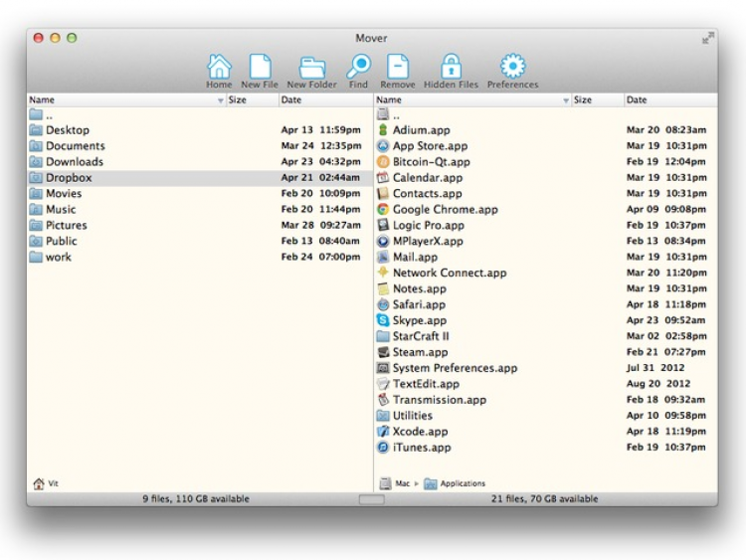Select the Dropbox folder in left pane
Screen dimensions: 746x560
coord(69,178)
